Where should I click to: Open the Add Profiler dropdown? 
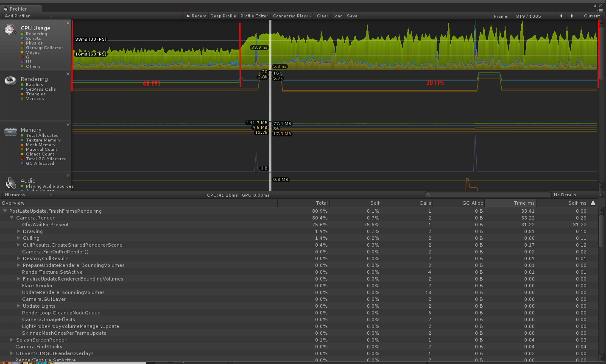(x=28, y=16)
